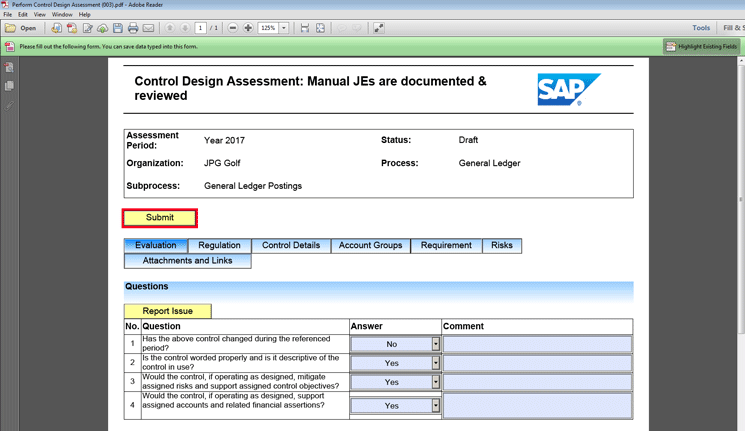Click comment field for question 1

[537, 344]
